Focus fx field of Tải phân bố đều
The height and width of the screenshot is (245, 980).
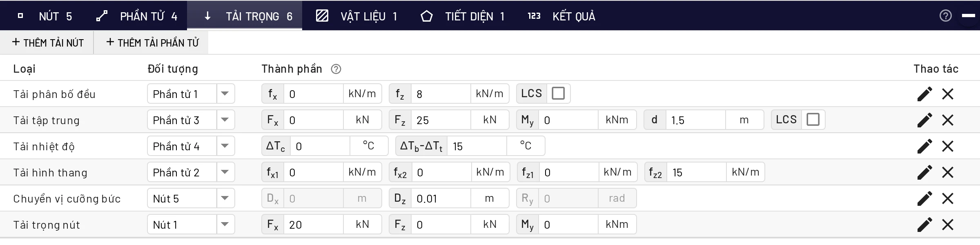click(313, 94)
